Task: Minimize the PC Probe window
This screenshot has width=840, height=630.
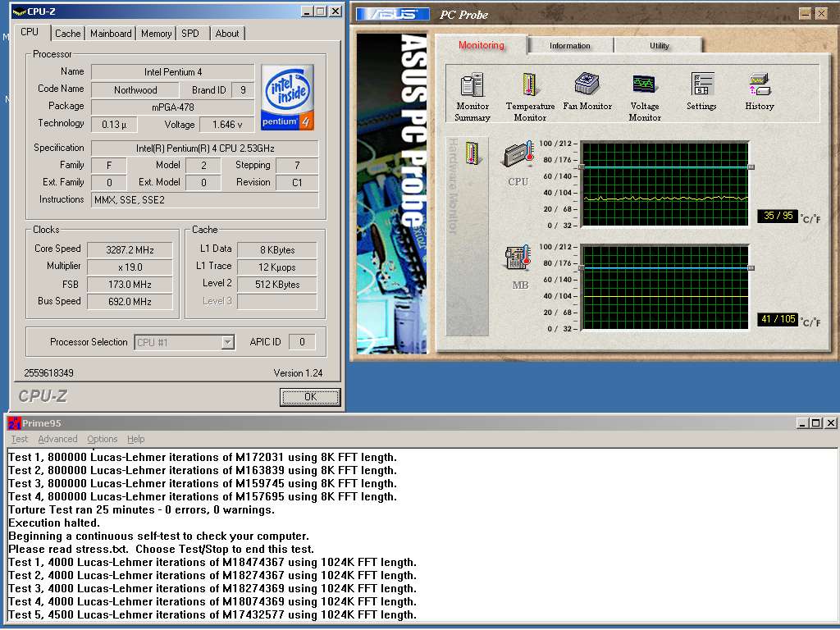Action: pyautogui.click(x=805, y=14)
